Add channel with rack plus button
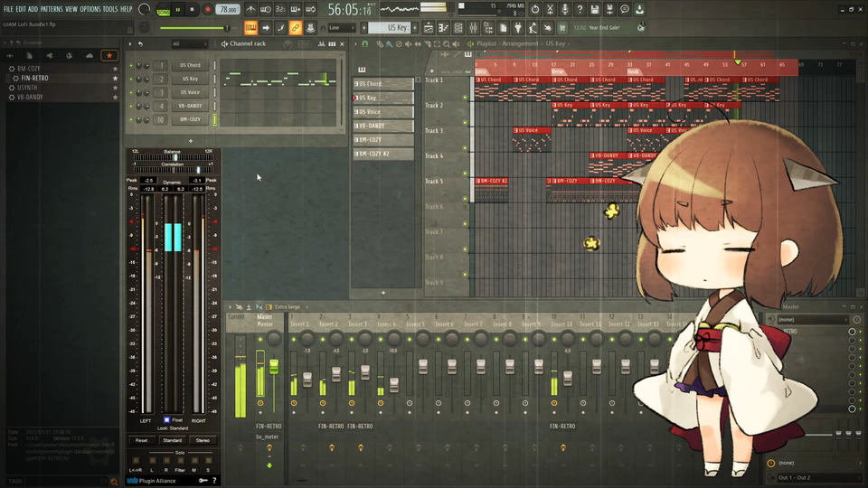Screen dimensions: 868x488 click(191, 141)
